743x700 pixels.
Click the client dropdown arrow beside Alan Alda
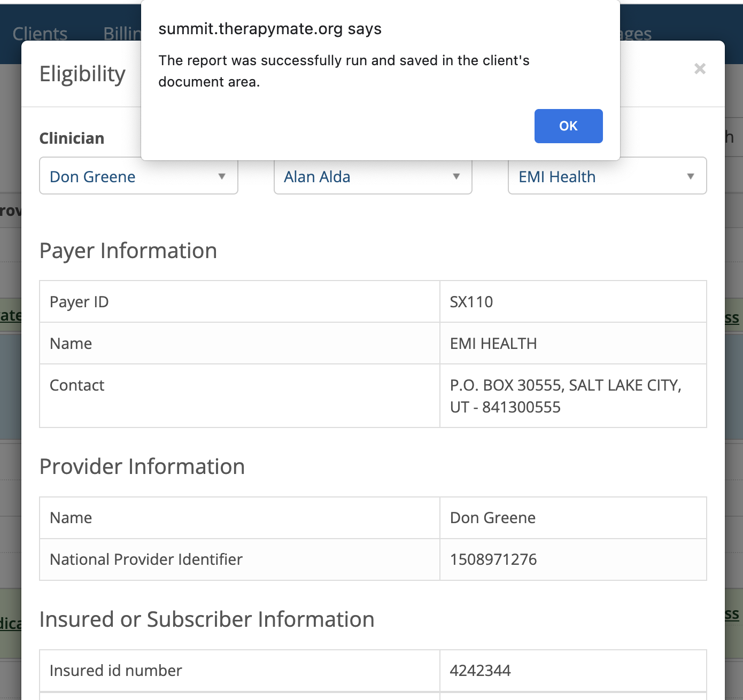click(x=456, y=176)
